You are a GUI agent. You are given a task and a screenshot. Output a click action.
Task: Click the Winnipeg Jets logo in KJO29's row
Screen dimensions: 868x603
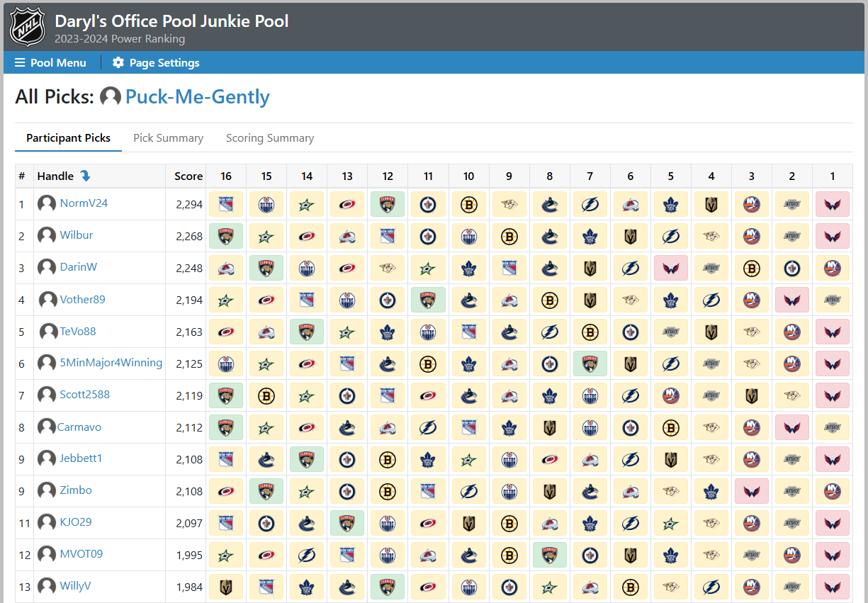266,523
